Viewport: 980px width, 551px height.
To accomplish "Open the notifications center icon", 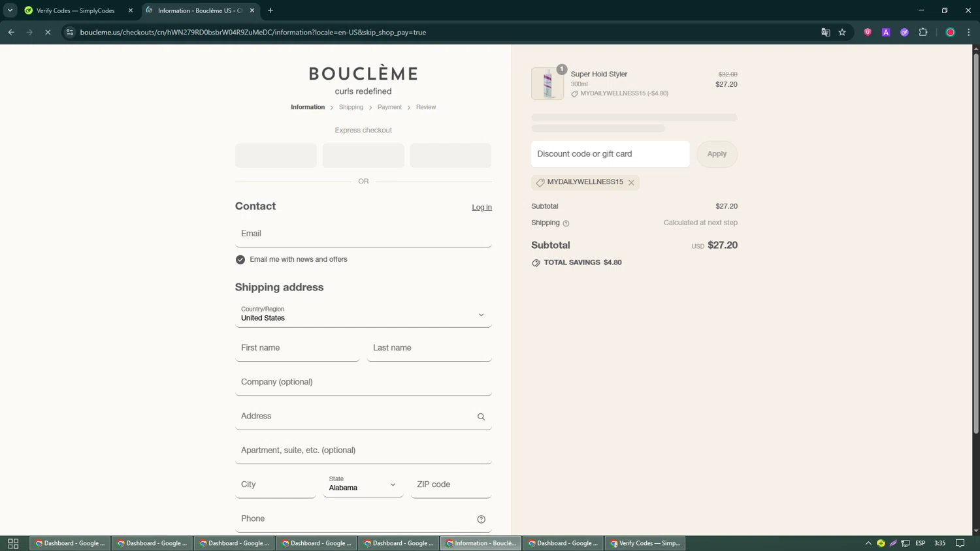I will (x=960, y=543).
